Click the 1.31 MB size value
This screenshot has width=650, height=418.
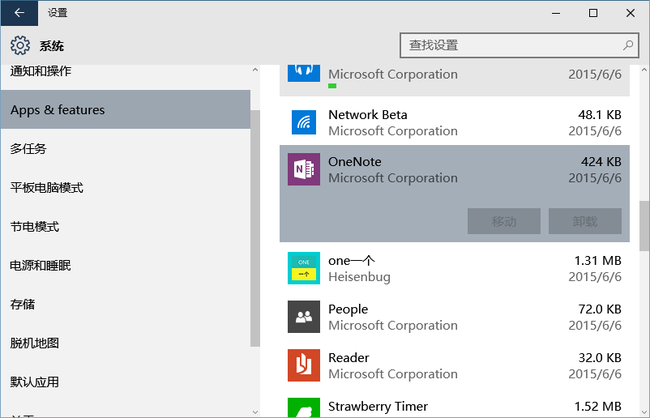[598, 260]
